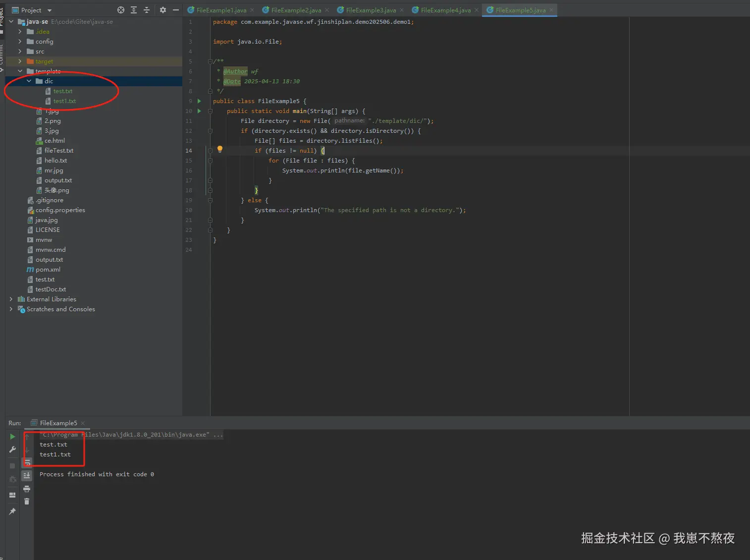Viewport: 750px width, 560px height.
Task: Click the Expand All icon in Project panel
Action: click(x=134, y=10)
